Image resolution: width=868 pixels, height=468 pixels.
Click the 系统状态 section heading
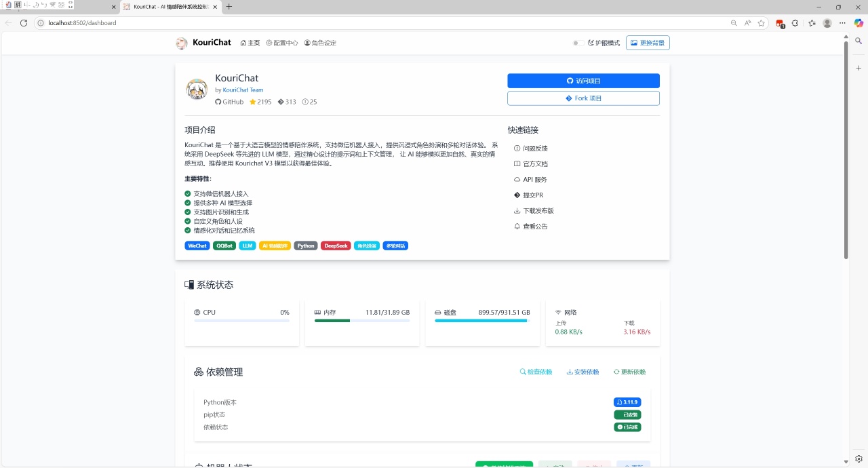[x=209, y=285]
